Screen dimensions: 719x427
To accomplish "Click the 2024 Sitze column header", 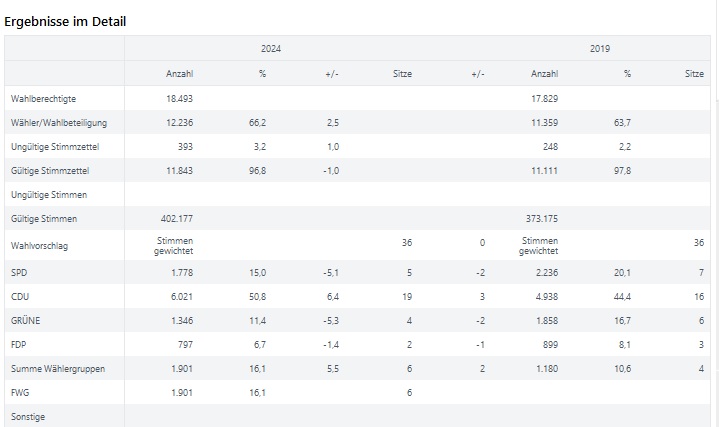I will click(x=402, y=74).
